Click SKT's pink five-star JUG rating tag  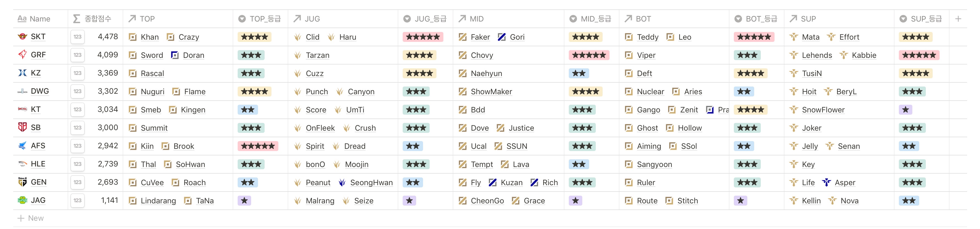pyautogui.click(x=423, y=37)
